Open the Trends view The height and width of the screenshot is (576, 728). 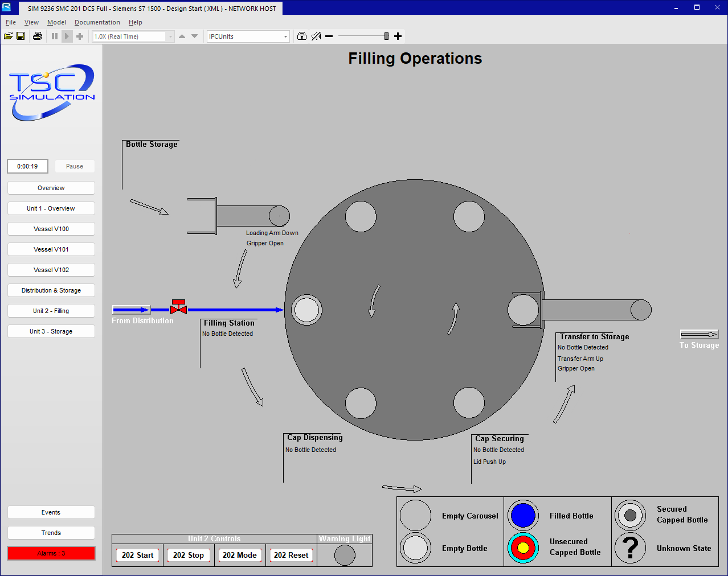point(51,533)
